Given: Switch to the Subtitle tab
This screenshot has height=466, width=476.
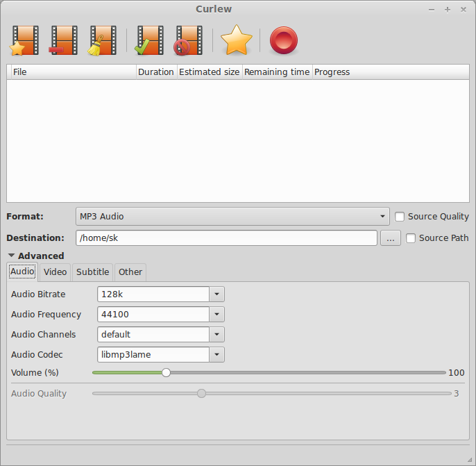Looking at the screenshot, I should [92, 272].
